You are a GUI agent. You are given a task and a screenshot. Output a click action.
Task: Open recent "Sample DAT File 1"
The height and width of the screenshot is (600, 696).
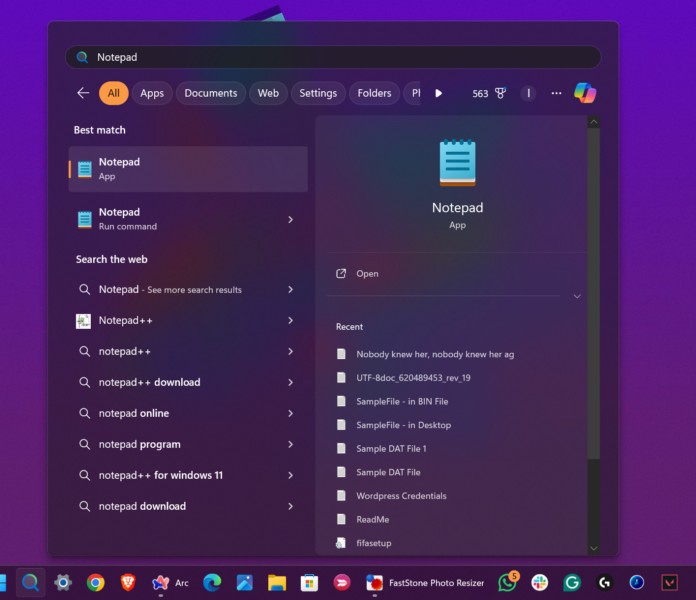tap(391, 449)
